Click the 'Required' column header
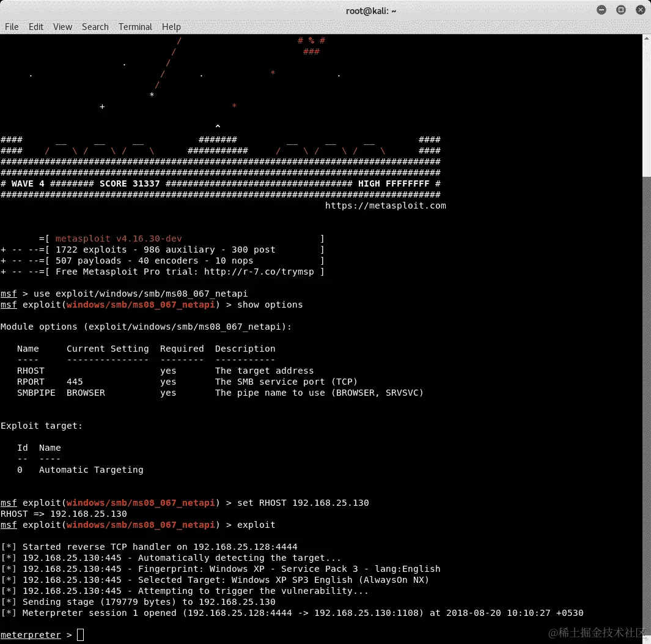This screenshot has height=644, width=651. tap(182, 349)
